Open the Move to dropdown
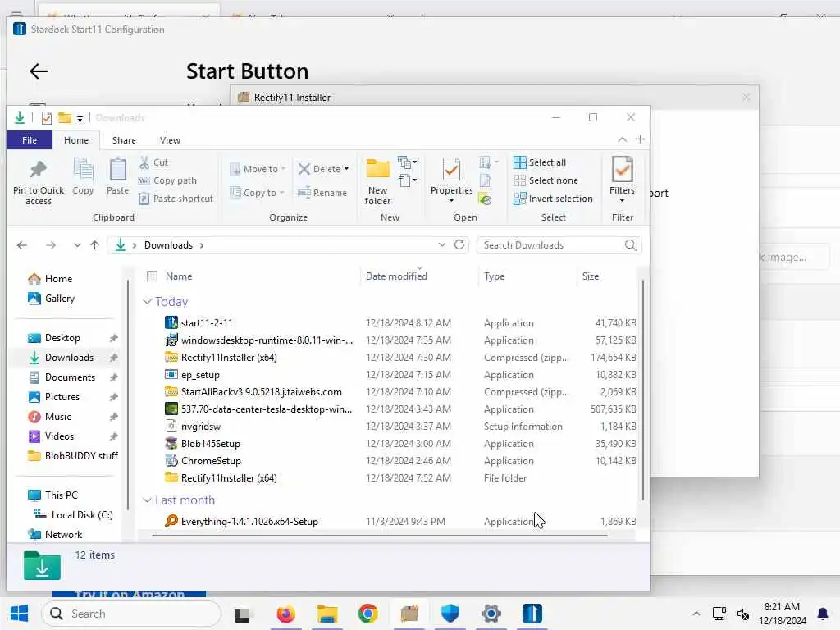This screenshot has height=630, width=840. coord(258,169)
